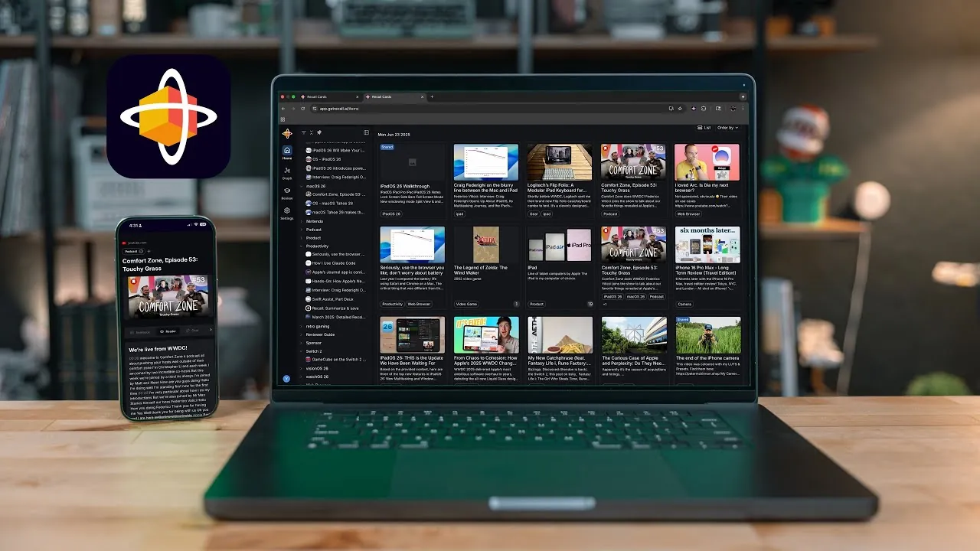Viewport: 980px width, 551px height.
Task: Open the browser profile avatar
Action: point(733,109)
